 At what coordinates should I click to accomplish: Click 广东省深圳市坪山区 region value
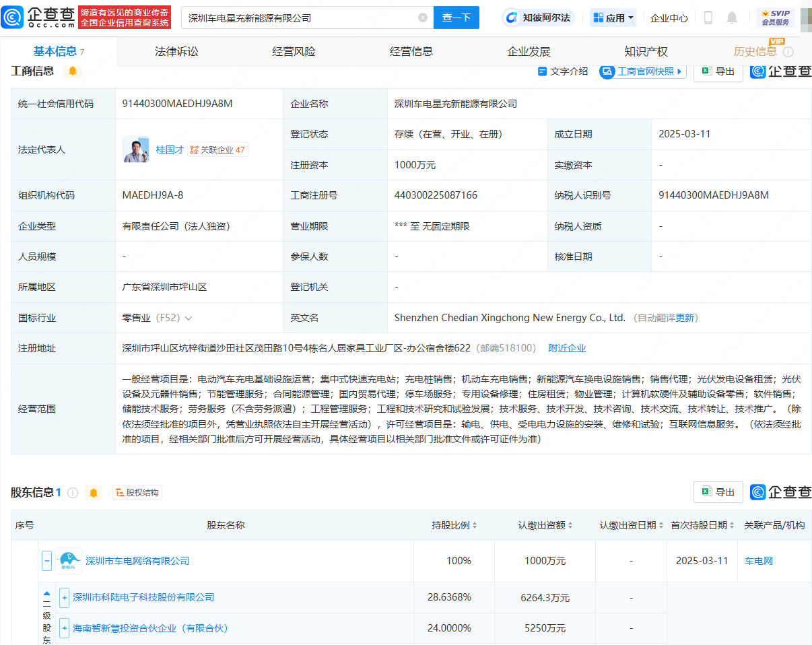[164, 287]
